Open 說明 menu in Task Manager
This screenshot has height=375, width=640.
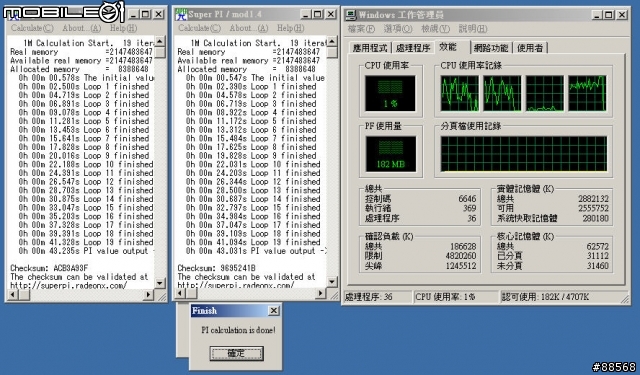(x=473, y=29)
